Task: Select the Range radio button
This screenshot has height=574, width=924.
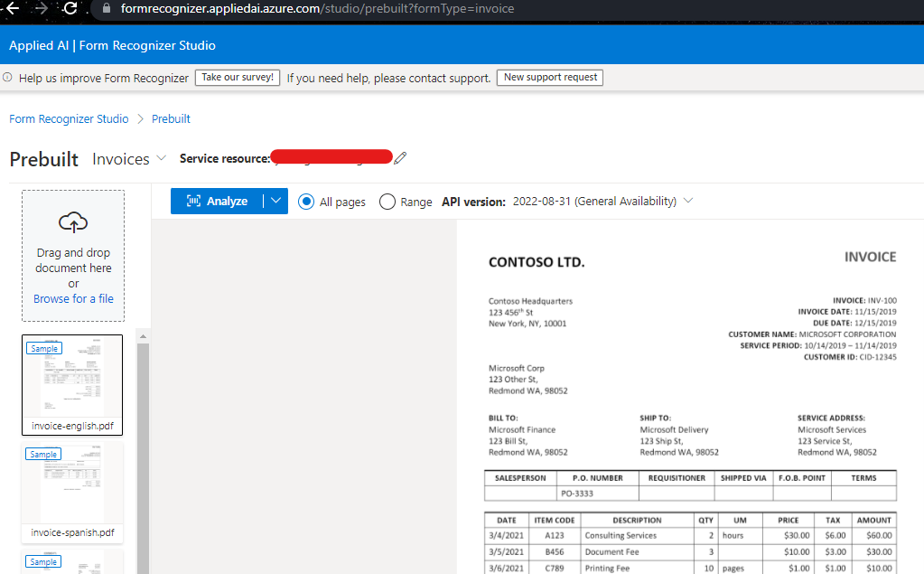Action: pos(387,202)
